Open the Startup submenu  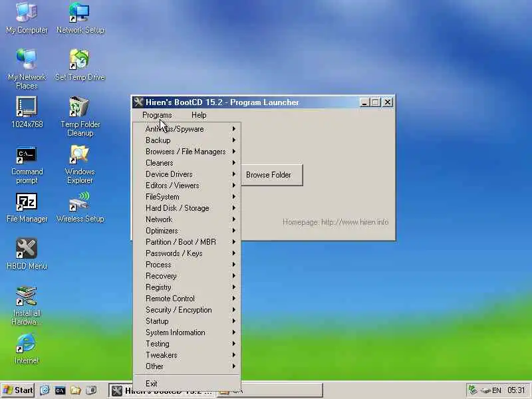pyautogui.click(x=187, y=321)
